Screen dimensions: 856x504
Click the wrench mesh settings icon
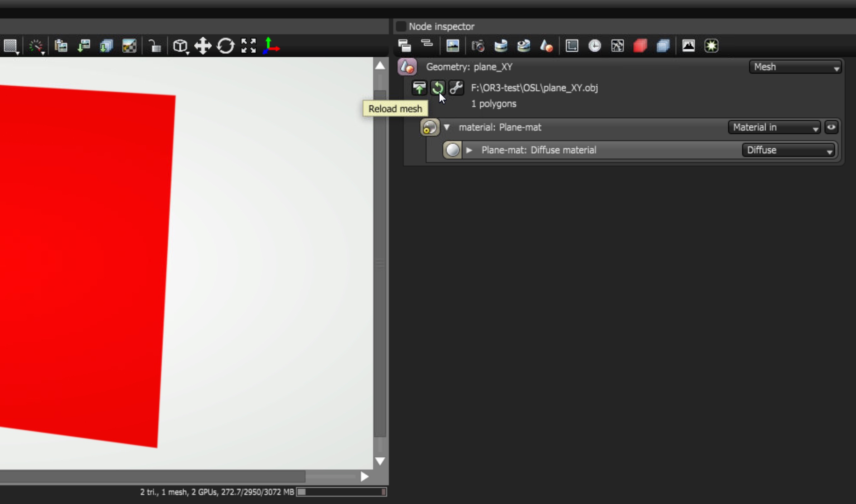[x=456, y=88]
